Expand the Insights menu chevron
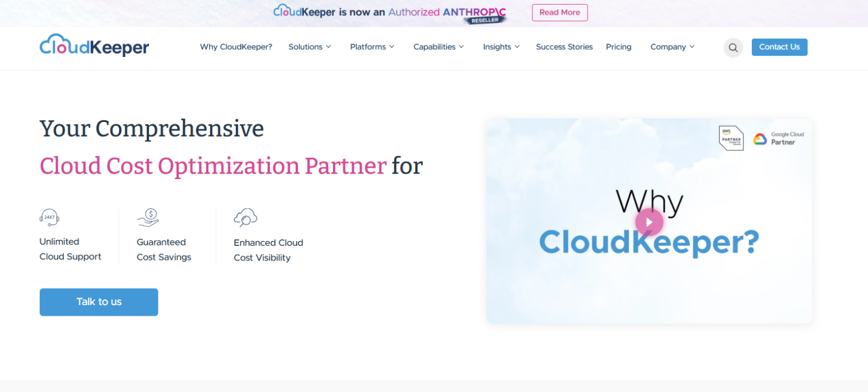 click(x=517, y=47)
